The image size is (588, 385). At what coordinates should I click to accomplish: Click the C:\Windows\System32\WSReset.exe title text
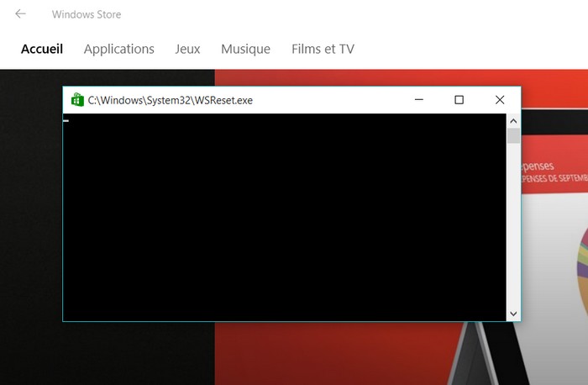pos(171,100)
